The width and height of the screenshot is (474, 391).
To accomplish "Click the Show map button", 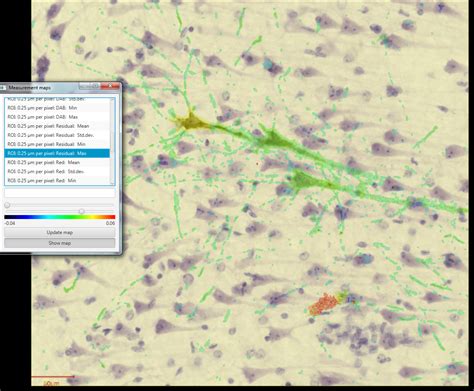I will point(60,243).
